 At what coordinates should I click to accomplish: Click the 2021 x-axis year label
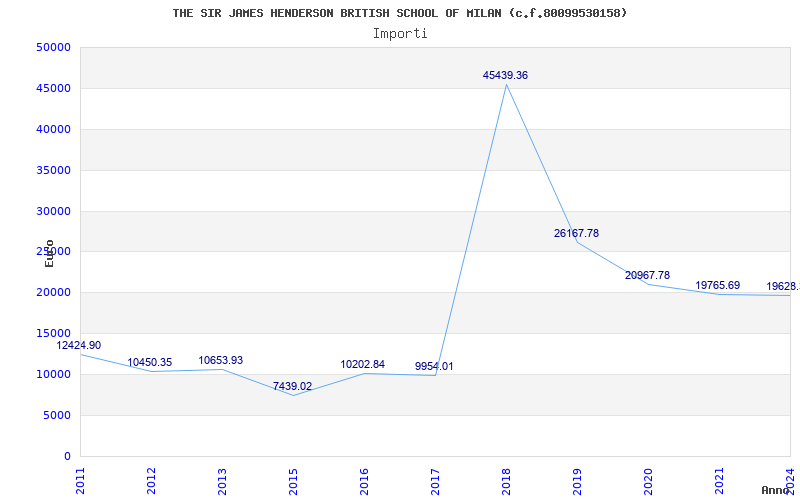719,481
